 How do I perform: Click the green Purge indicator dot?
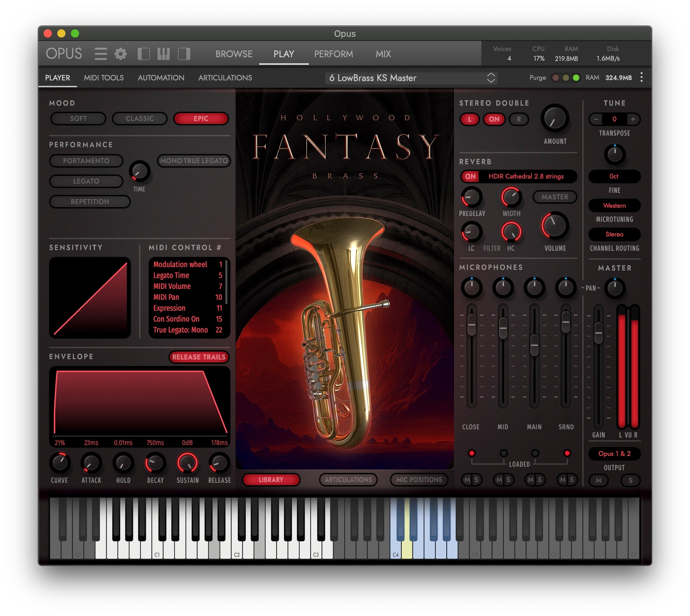pos(576,78)
